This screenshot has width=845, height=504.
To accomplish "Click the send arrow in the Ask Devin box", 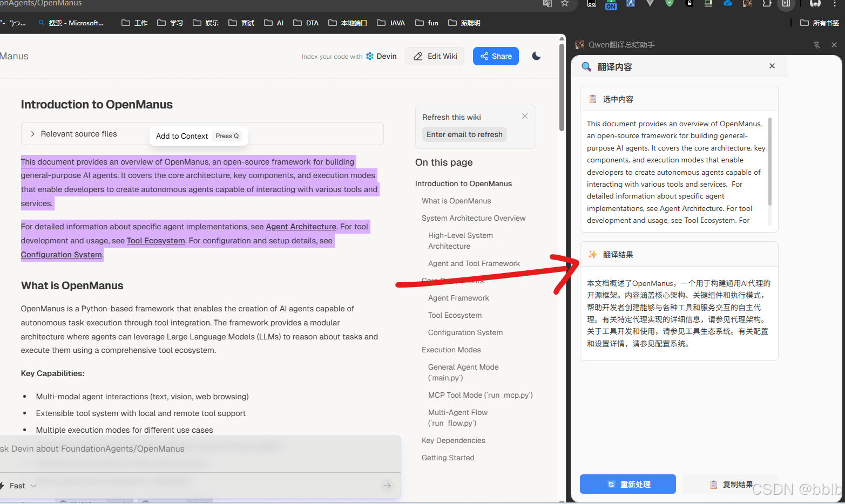I will click(x=387, y=486).
